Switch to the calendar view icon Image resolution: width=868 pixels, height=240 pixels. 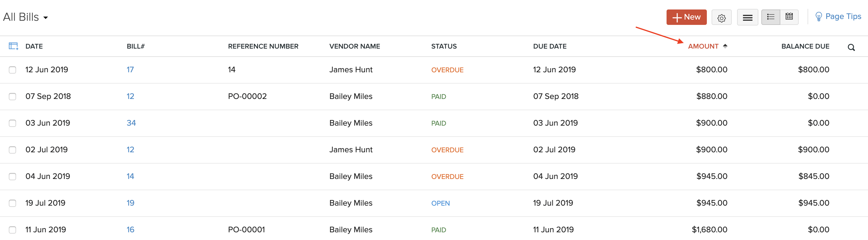(x=789, y=16)
